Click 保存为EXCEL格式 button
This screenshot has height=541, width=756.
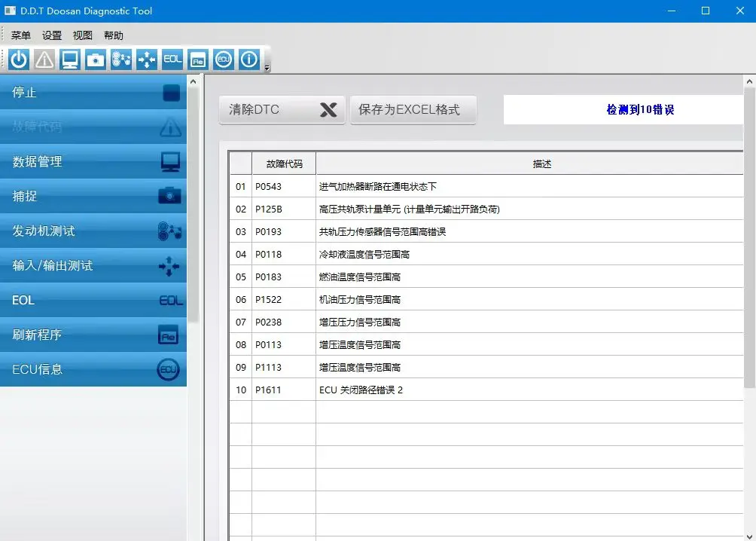[x=413, y=109]
